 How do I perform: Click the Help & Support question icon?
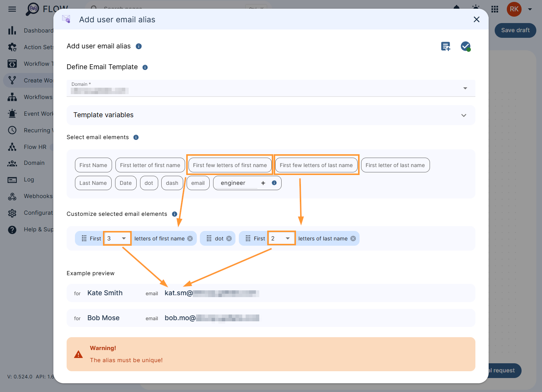point(12,229)
